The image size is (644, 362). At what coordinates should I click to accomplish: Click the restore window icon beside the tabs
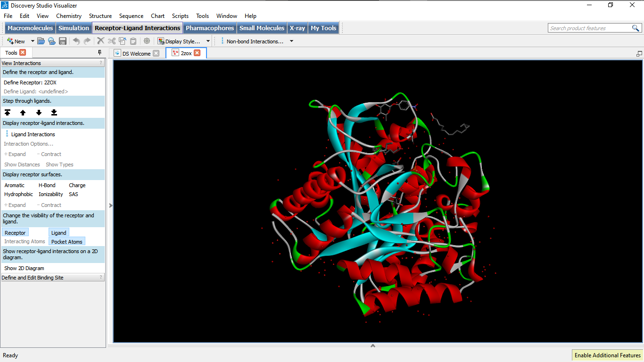[639, 53]
